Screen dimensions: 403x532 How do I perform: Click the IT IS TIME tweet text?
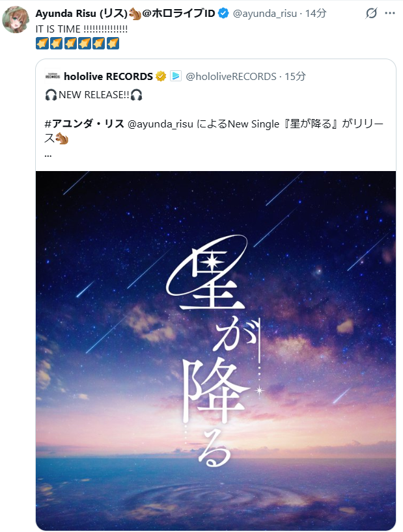[x=81, y=29]
